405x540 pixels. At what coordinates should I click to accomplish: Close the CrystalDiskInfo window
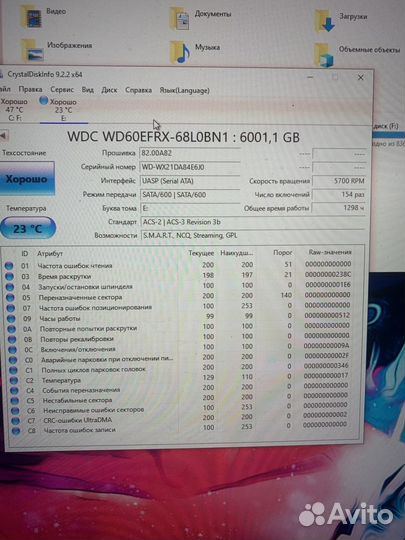point(361,77)
